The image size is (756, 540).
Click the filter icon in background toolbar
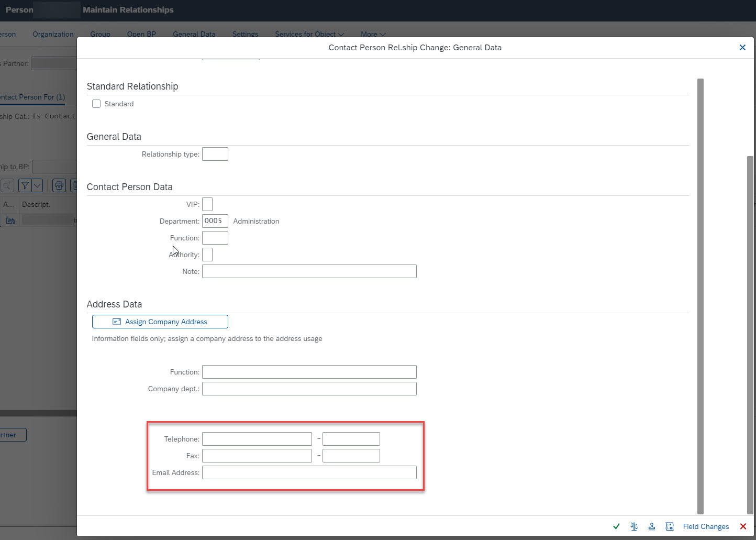25,185
